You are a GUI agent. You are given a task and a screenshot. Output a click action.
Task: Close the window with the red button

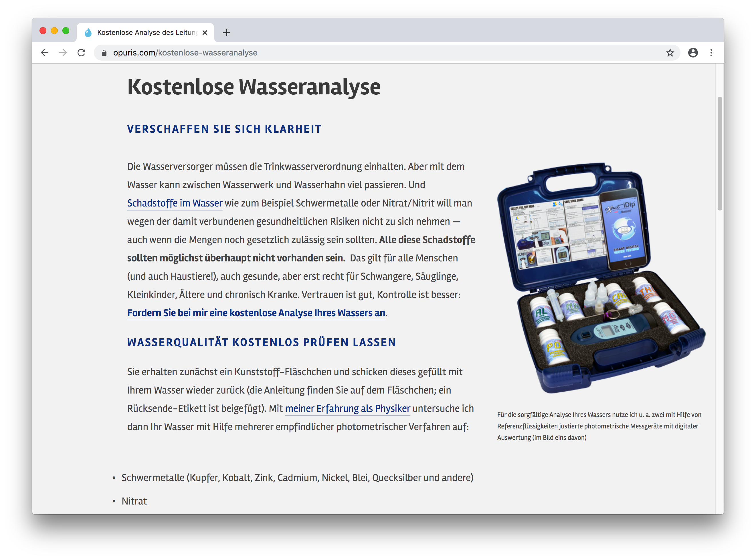(x=43, y=31)
